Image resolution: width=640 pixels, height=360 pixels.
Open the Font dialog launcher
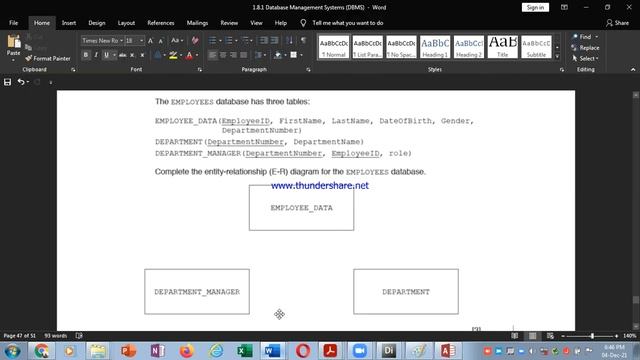(200, 70)
